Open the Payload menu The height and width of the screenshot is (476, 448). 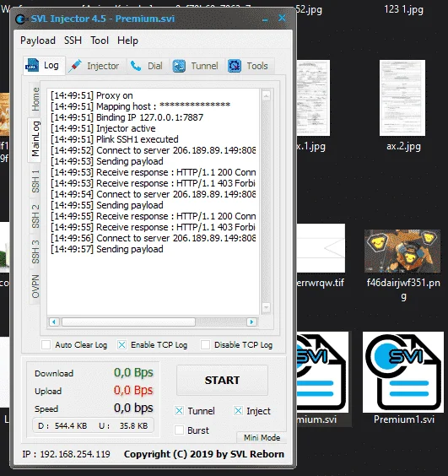[38, 41]
